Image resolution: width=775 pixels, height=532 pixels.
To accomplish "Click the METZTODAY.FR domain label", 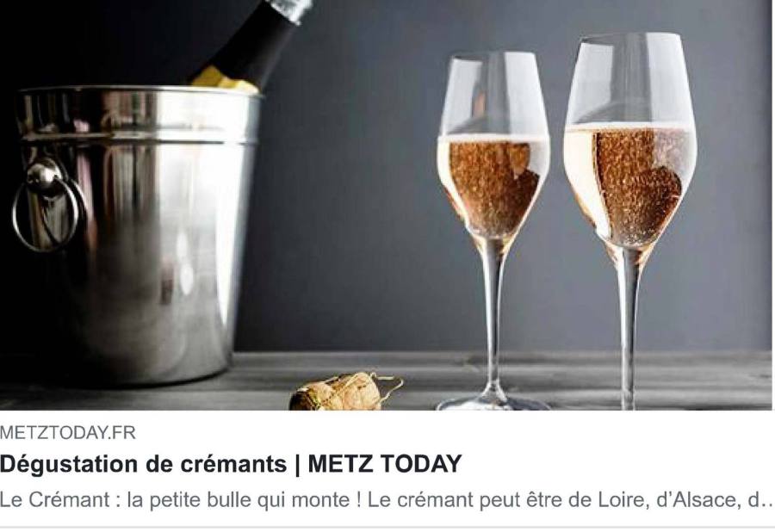I will (x=68, y=433).
